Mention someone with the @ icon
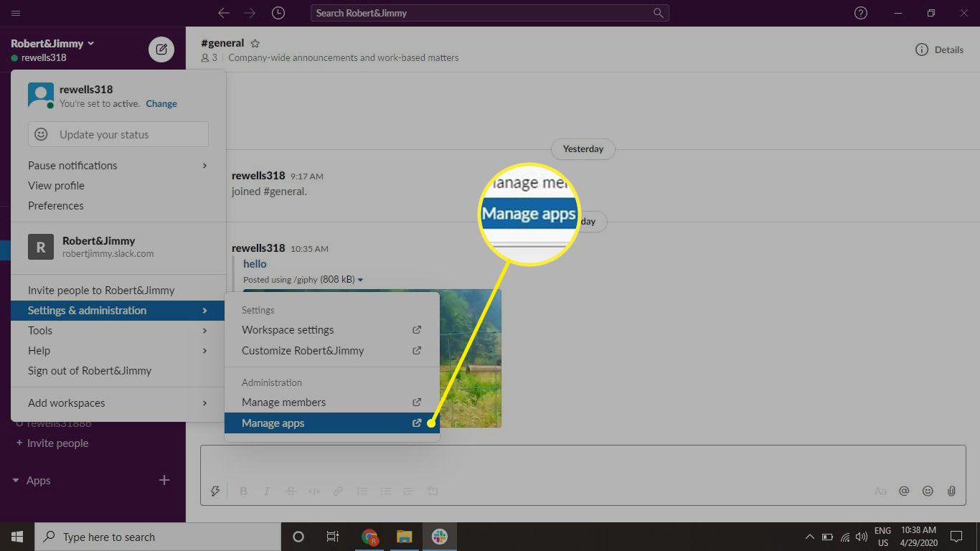The image size is (980, 551). point(904,491)
